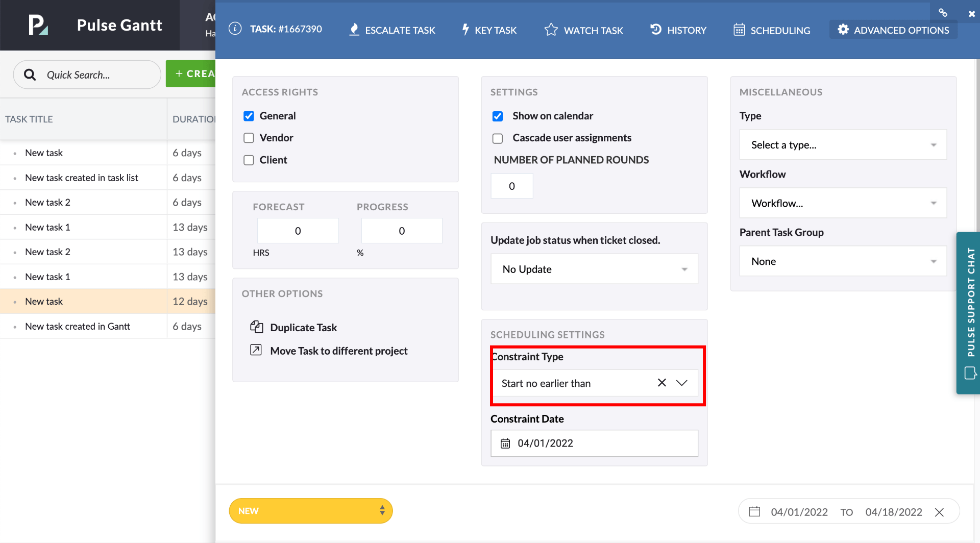Open the Advanced Options tab
Screen dimensions: 980x543
(893, 30)
